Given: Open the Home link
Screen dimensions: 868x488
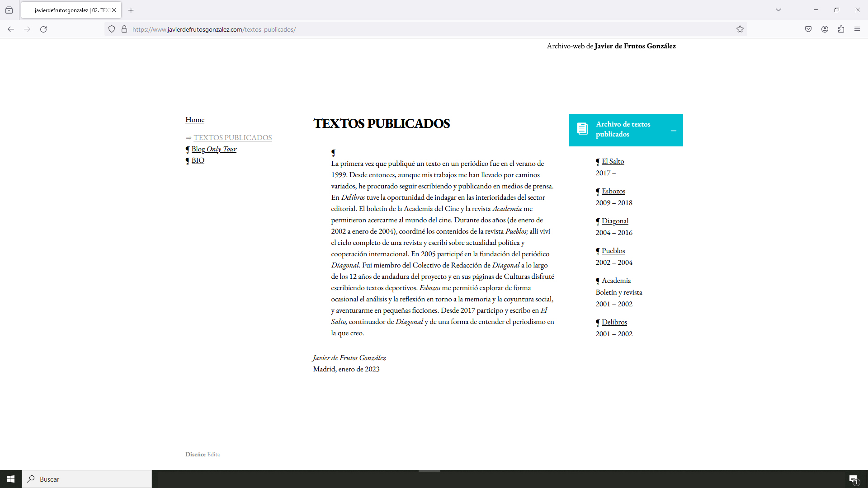Looking at the screenshot, I should 195,120.
